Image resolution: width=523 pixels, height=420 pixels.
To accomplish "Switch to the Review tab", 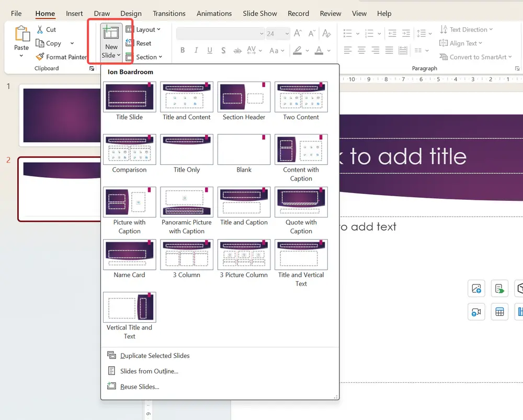I will tap(330, 14).
